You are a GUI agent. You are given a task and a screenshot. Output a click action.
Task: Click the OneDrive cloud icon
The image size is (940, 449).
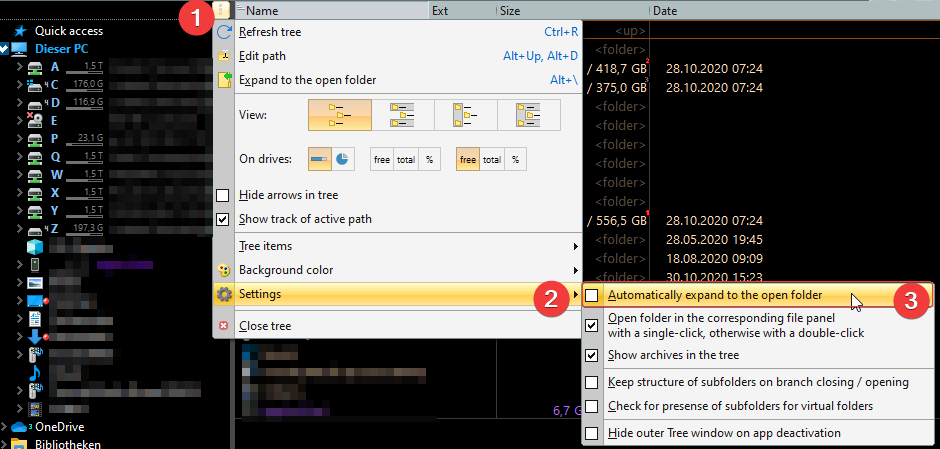(17, 427)
